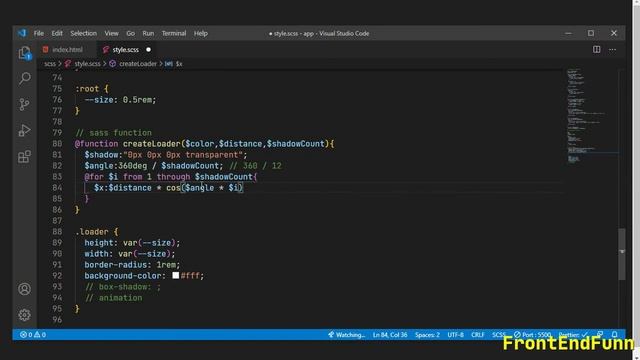Open the File menu

click(39, 33)
